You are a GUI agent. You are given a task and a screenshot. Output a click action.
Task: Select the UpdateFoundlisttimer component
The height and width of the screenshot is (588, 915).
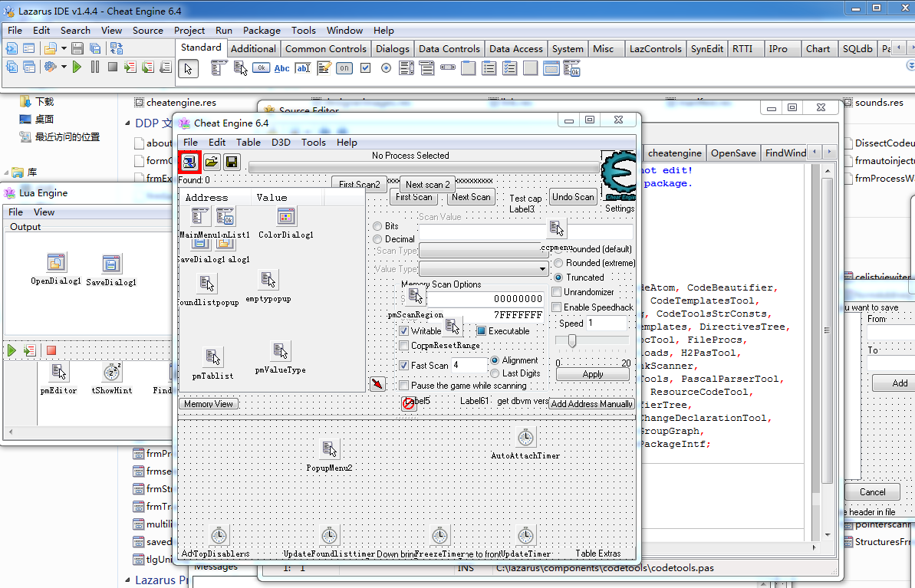tap(329, 536)
